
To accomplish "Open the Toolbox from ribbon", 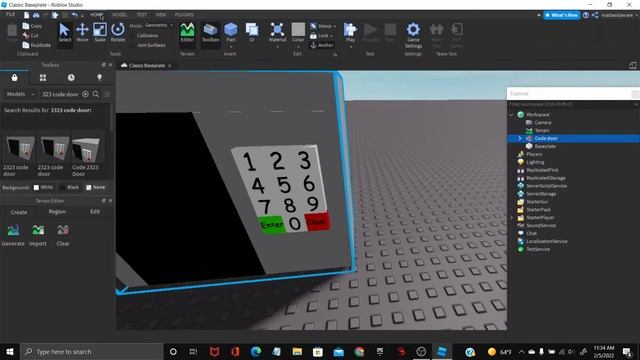I will [211, 33].
